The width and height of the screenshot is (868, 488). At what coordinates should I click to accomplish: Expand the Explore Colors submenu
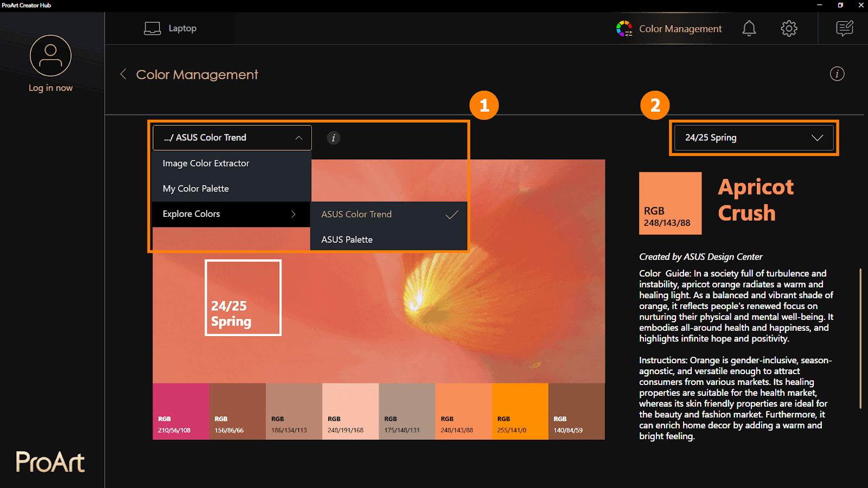(x=232, y=214)
